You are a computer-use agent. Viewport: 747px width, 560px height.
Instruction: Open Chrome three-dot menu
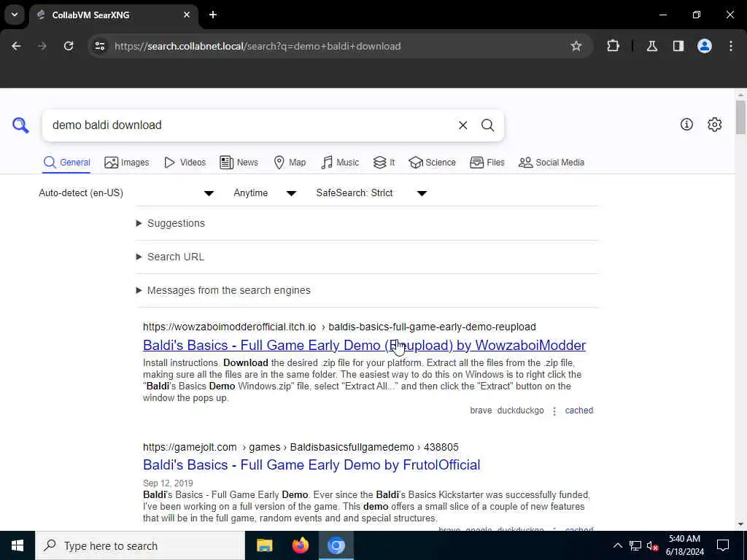731,46
